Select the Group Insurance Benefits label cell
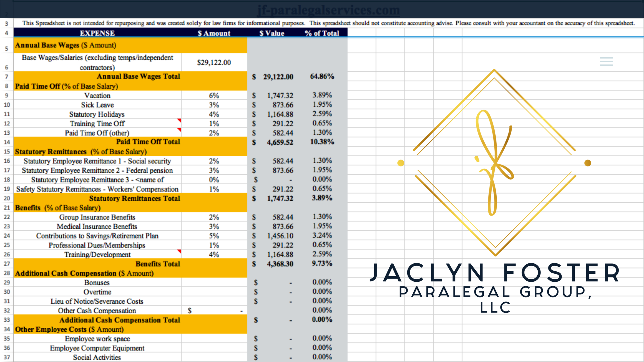Image resolution: width=644 pixels, height=362 pixels. coord(97,217)
